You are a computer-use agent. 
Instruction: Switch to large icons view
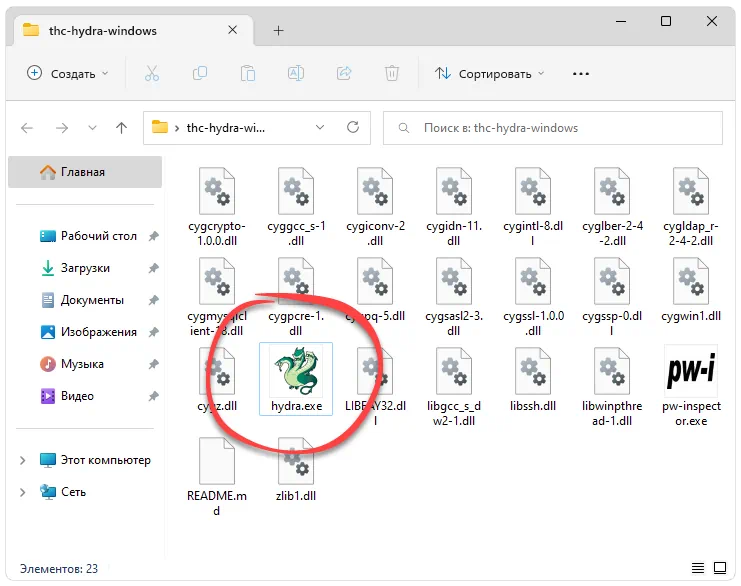[720, 568]
